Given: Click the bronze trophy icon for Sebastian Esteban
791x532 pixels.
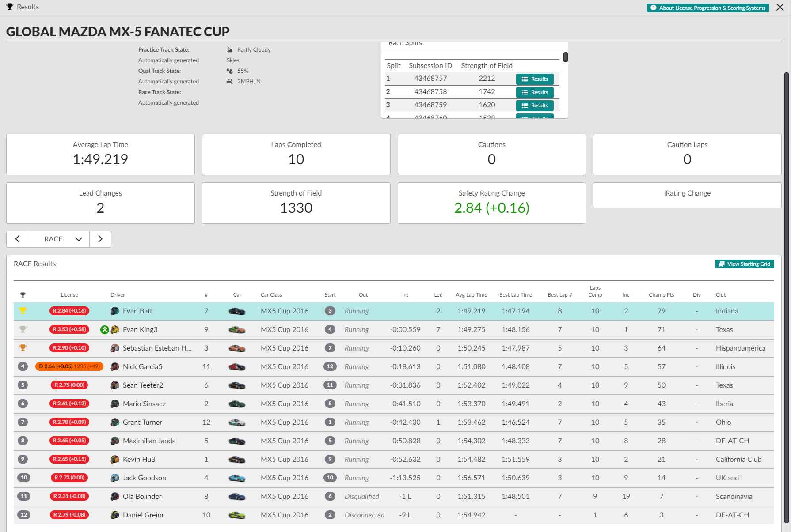Looking at the screenshot, I should point(23,348).
